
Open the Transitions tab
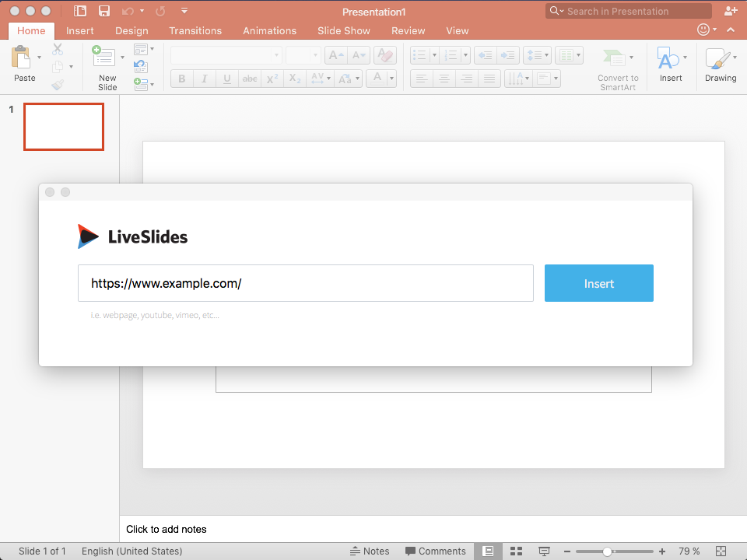pyautogui.click(x=195, y=30)
